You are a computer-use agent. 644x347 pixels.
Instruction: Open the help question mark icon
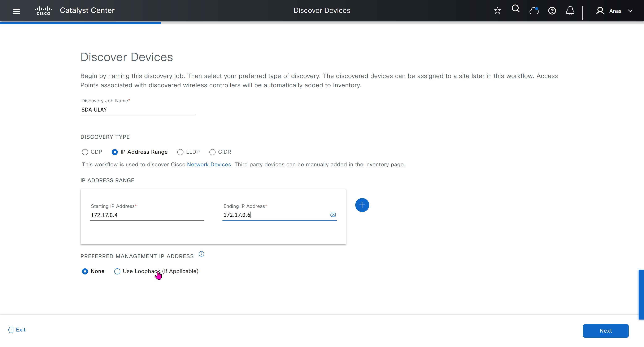552,11
